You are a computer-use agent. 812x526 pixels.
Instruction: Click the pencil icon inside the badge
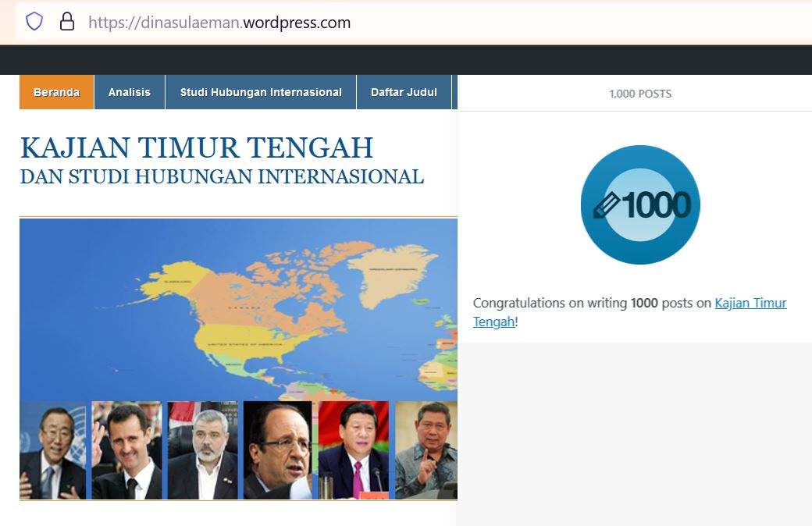607,205
